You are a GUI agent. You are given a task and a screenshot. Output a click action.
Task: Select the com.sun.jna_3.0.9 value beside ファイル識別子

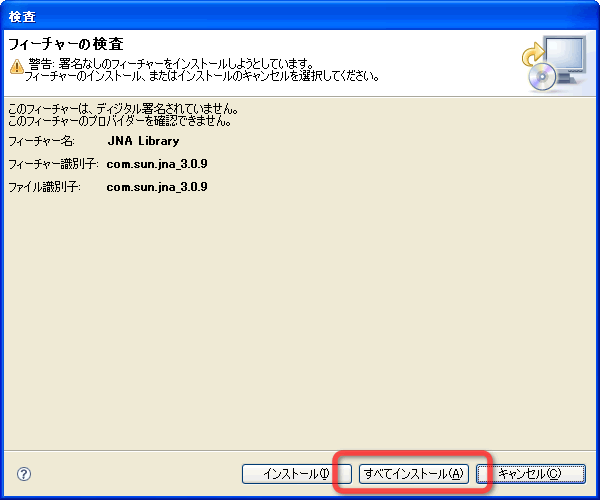(157, 187)
